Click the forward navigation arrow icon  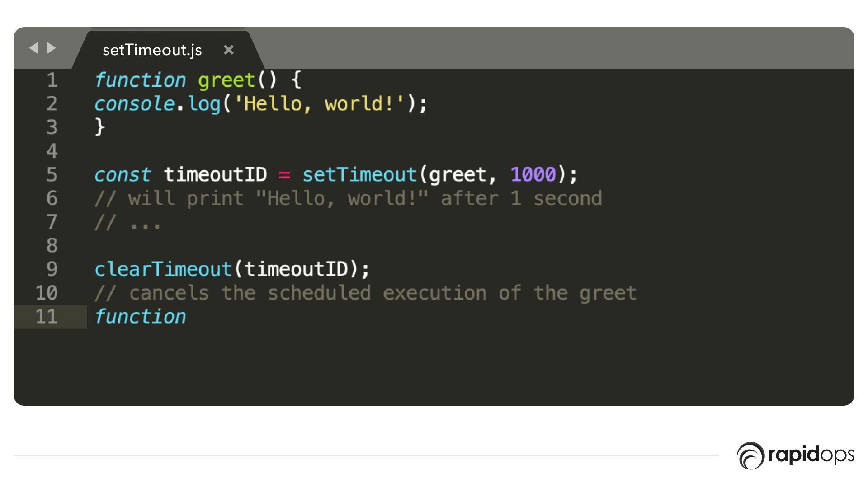coord(51,48)
